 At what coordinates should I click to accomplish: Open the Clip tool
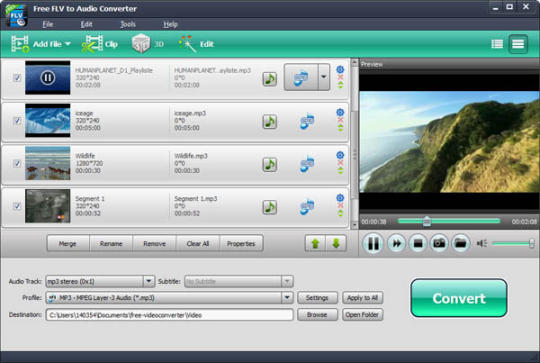pyautogui.click(x=100, y=44)
